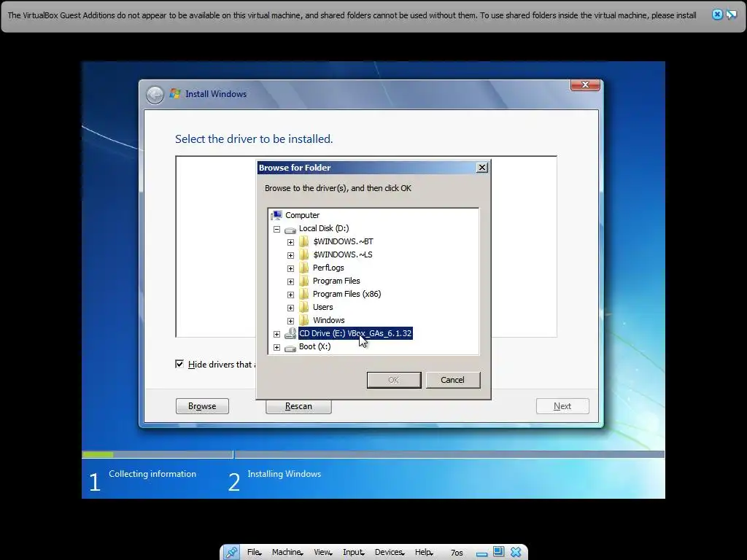Select the Users label
The height and width of the screenshot is (560, 747).
click(322, 307)
